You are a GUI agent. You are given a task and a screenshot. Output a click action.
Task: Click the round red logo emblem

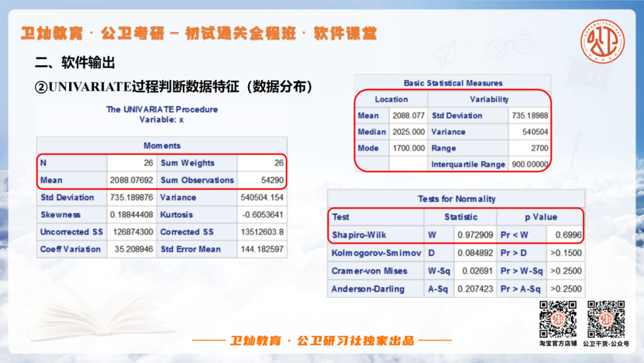tap(602, 41)
